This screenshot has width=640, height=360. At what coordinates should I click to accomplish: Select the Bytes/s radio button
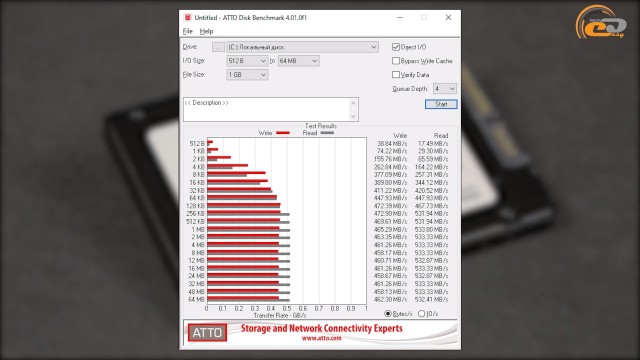click(388, 313)
